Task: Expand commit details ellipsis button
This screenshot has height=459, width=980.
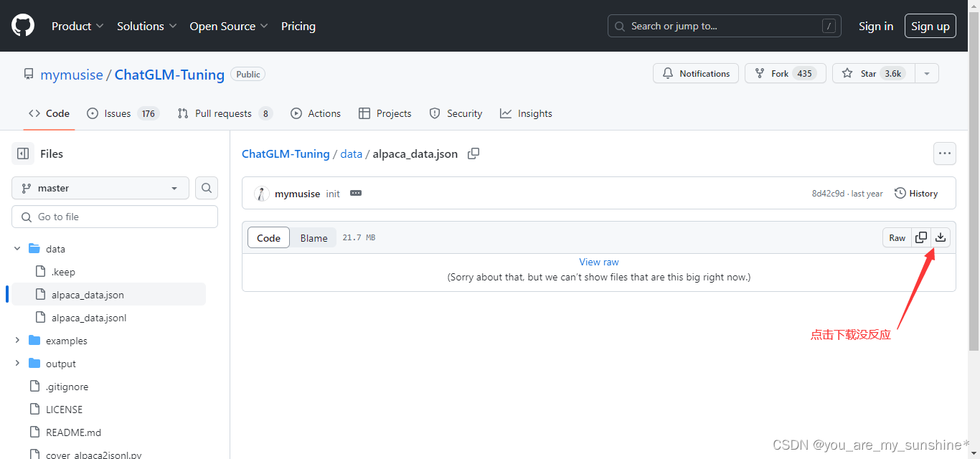Action: click(356, 194)
